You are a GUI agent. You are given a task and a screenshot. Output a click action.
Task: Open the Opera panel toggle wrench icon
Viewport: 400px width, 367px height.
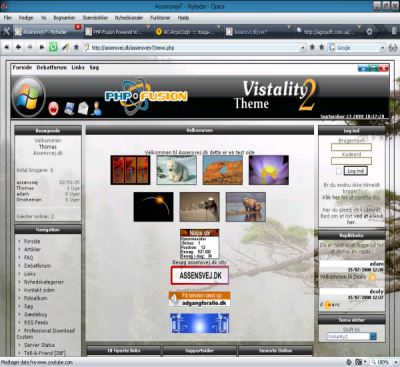tap(7, 32)
